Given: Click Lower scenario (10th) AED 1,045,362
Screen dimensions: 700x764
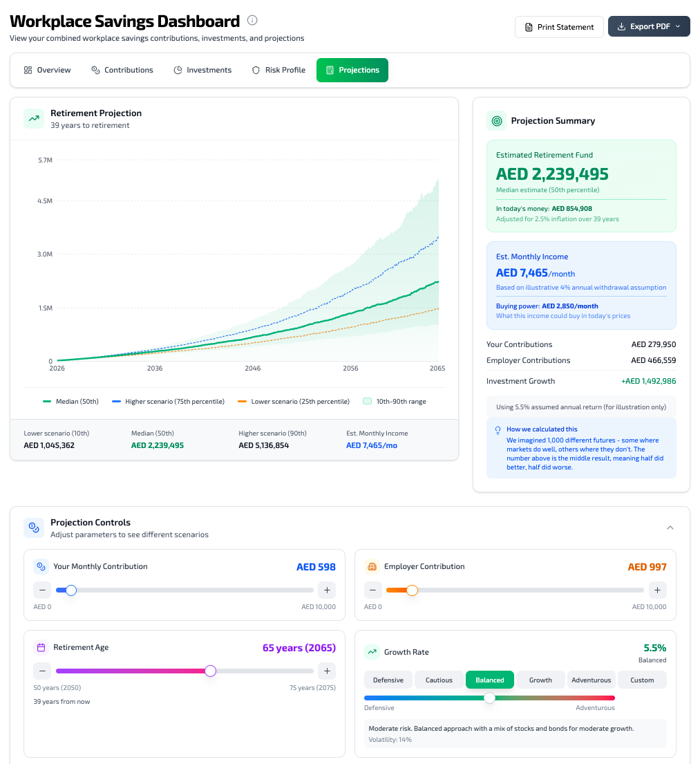Looking at the screenshot, I should coord(49,445).
